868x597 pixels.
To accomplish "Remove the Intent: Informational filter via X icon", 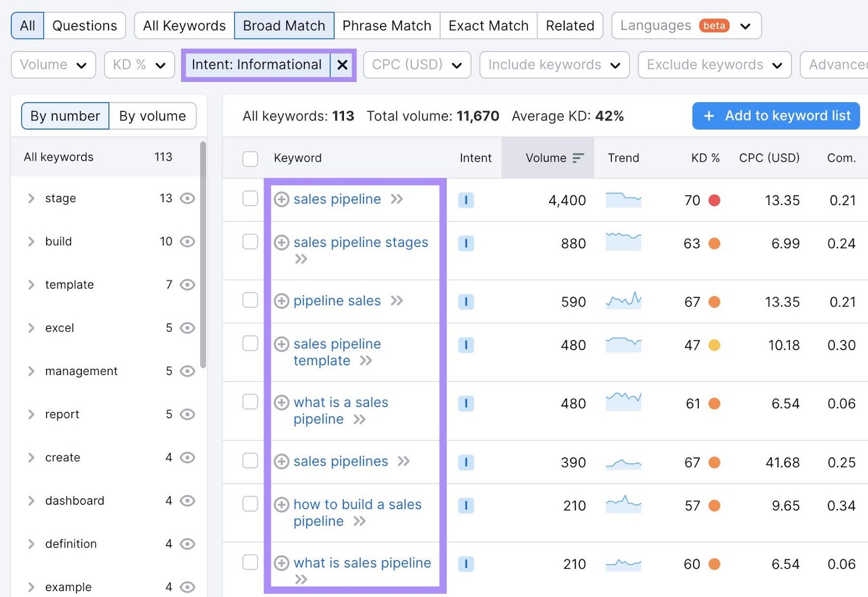I will click(342, 65).
